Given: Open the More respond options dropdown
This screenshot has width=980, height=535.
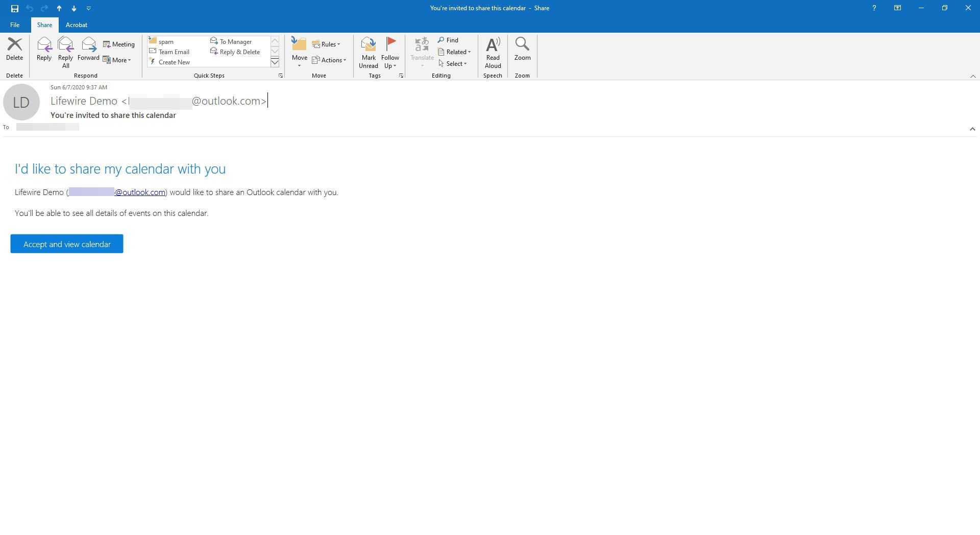Looking at the screenshot, I should (x=117, y=60).
